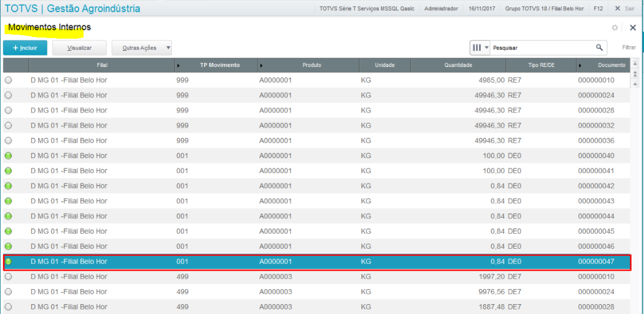644x314 pixels.
Task: Click document cell 000000044
Action: tap(596, 216)
